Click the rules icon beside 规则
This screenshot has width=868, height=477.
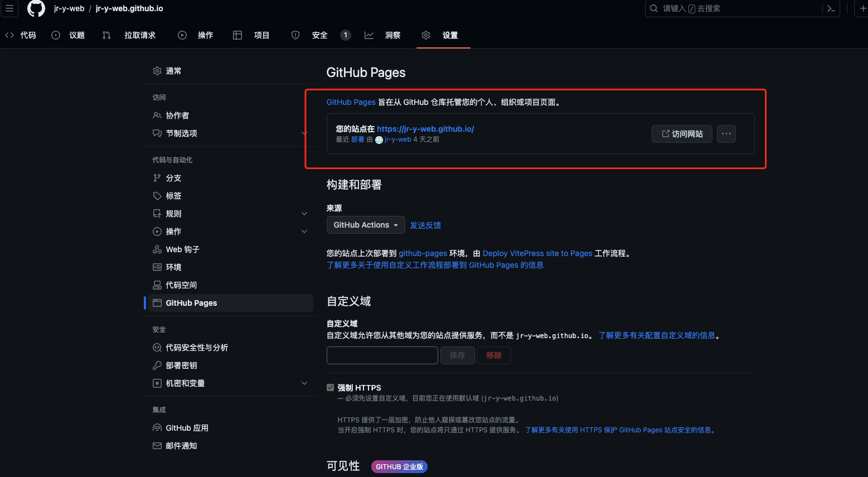(x=157, y=214)
